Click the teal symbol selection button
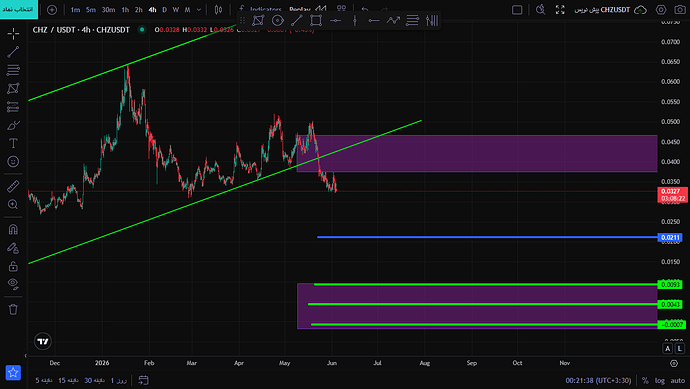 click(x=19, y=10)
